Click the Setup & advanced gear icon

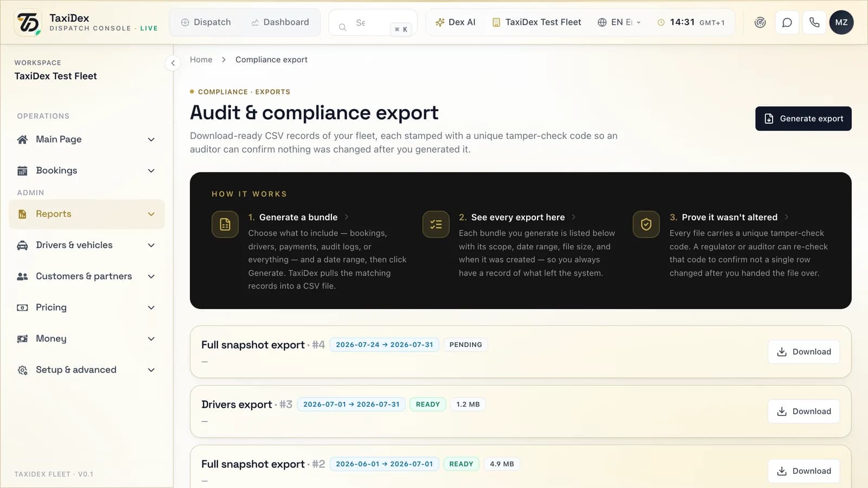(22, 370)
